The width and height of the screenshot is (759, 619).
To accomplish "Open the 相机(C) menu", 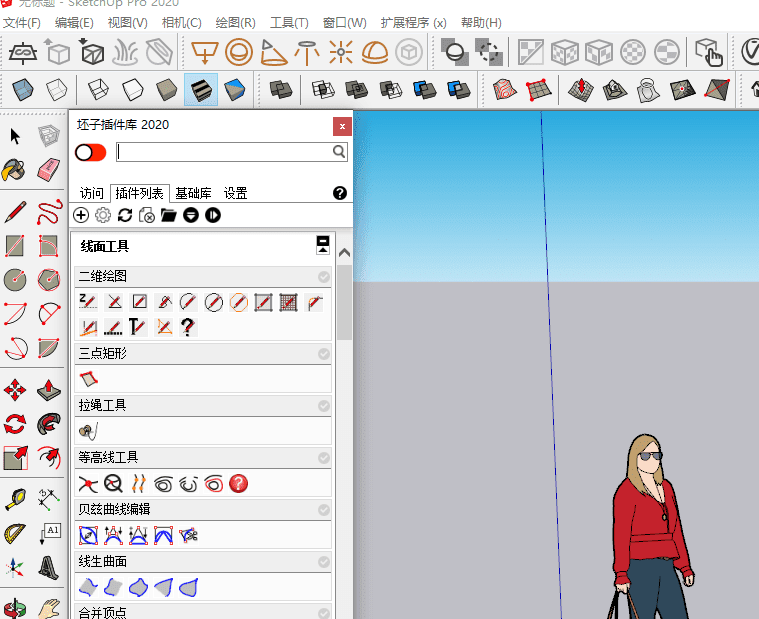I will (x=181, y=23).
